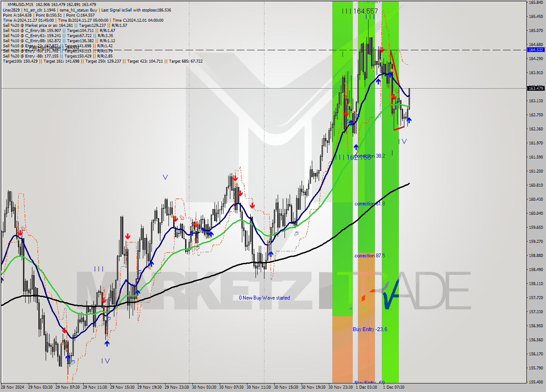Click the 160.430 price axis value
The height and width of the screenshot is (392, 546).
[x=536, y=199]
